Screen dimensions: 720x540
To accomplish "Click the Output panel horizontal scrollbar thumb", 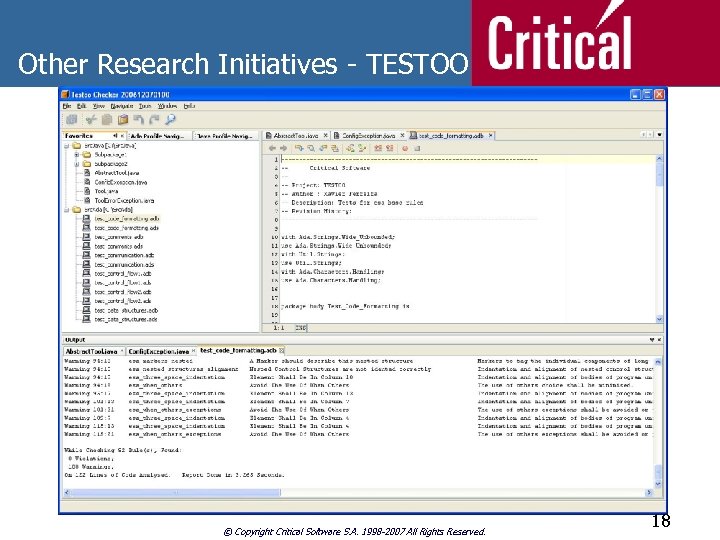I will point(175,493).
